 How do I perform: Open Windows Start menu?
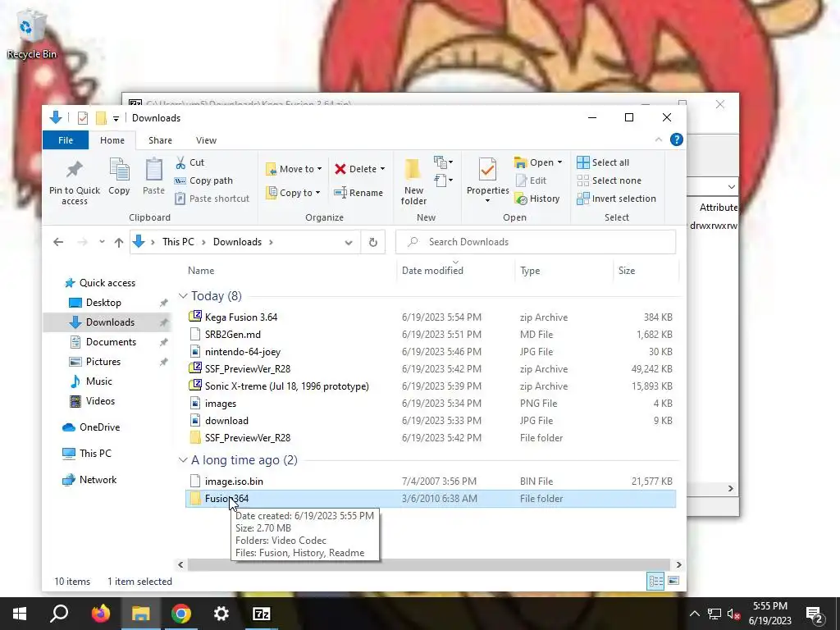[x=20, y=614]
